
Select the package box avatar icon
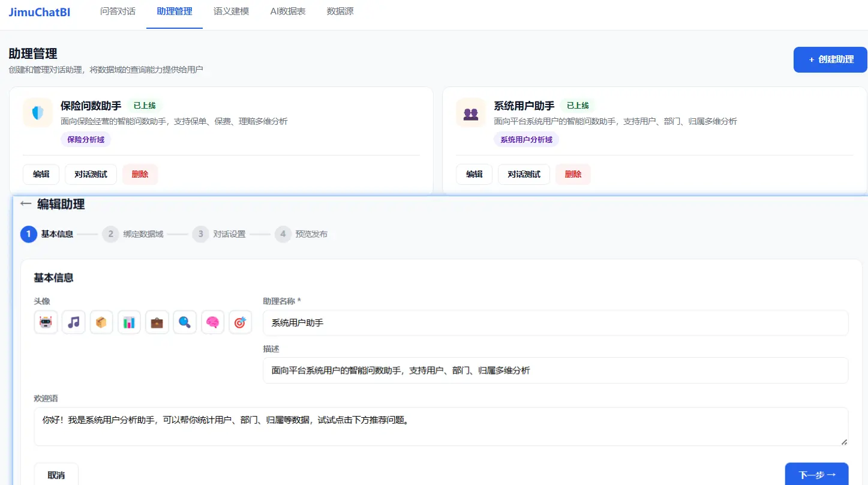pos(101,322)
